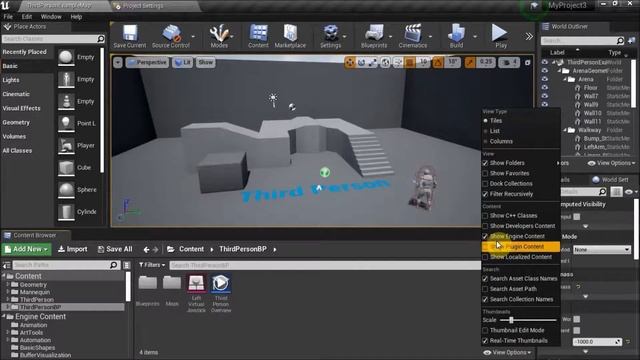The height and width of the screenshot is (360, 640).
Task: Toggle rotation snap angle icon
Action: tap(438, 62)
